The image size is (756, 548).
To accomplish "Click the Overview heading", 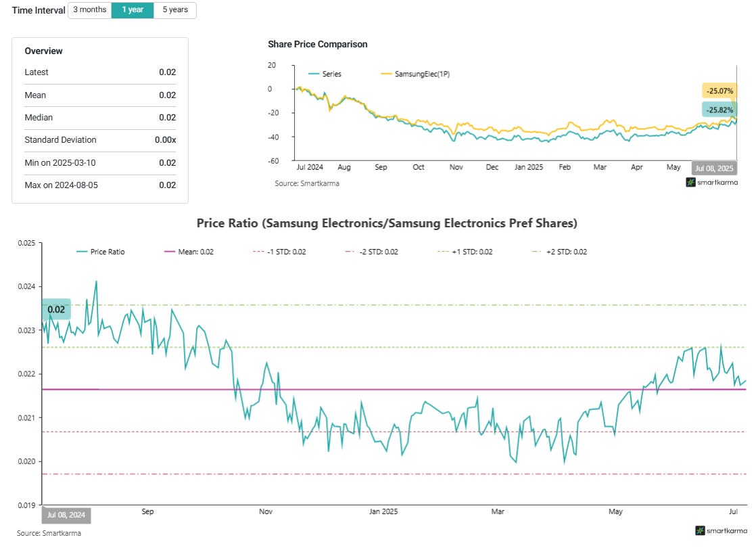I will tap(43, 51).
